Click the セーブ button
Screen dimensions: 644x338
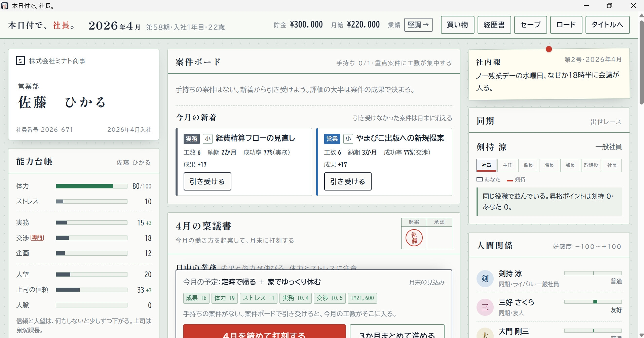pyautogui.click(x=530, y=25)
